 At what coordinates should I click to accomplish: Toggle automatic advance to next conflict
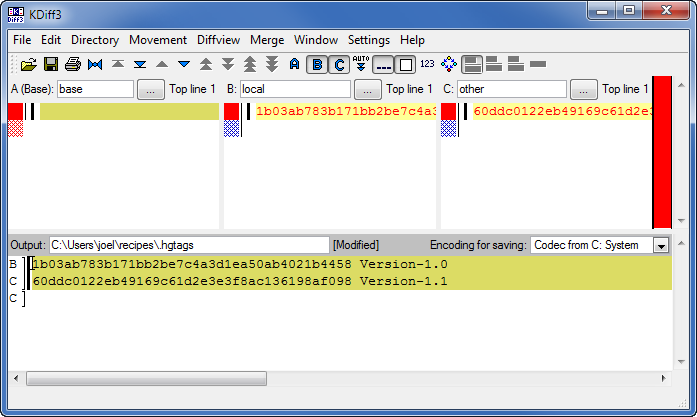(x=361, y=65)
